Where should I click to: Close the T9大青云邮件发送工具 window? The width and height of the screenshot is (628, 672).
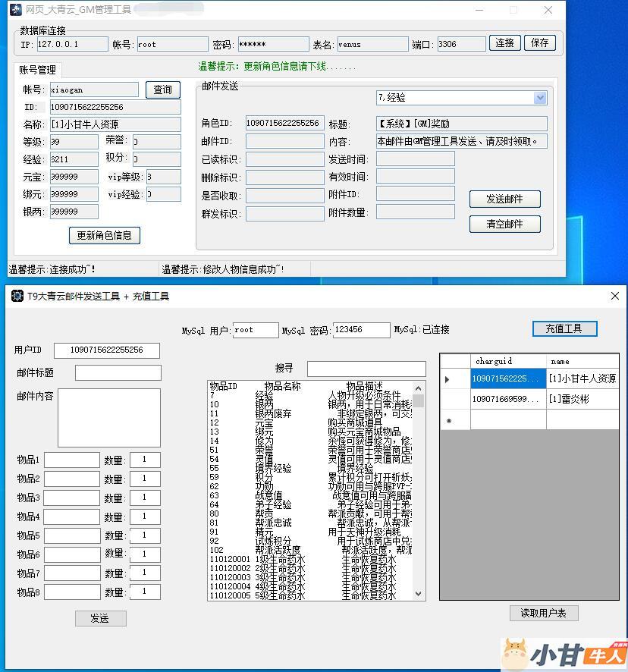pos(614,296)
